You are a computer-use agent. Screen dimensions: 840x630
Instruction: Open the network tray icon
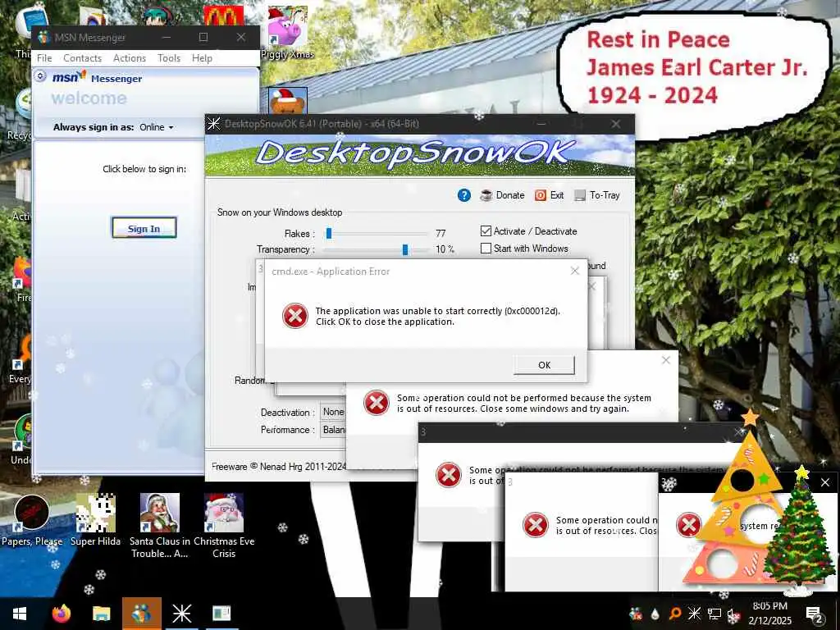[x=714, y=614]
